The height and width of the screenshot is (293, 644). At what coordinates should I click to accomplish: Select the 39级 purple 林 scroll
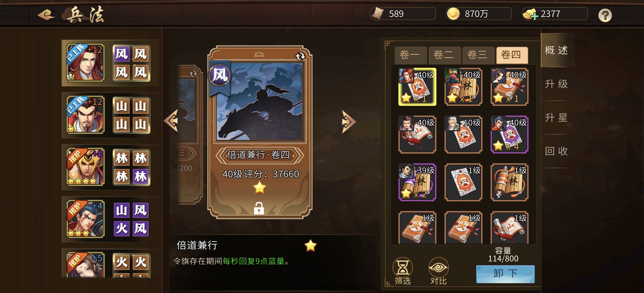click(417, 182)
